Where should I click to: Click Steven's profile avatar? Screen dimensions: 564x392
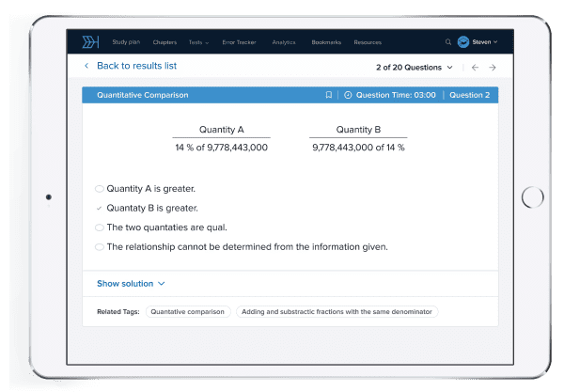(462, 42)
